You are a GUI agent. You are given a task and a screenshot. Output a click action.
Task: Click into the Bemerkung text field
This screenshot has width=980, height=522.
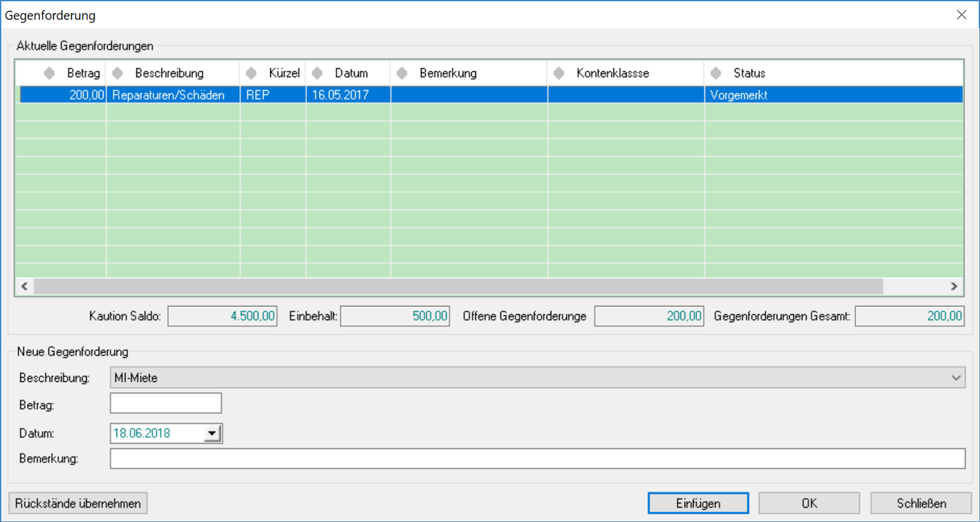(x=537, y=459)
